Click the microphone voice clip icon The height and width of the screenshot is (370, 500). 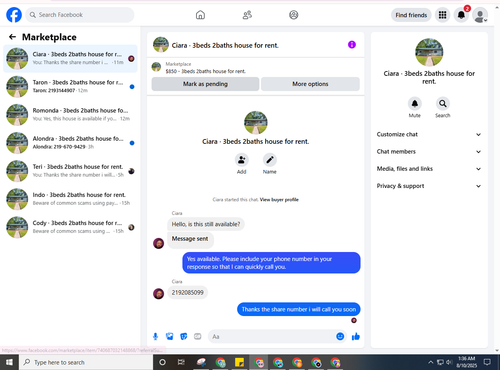pos(155,337)
